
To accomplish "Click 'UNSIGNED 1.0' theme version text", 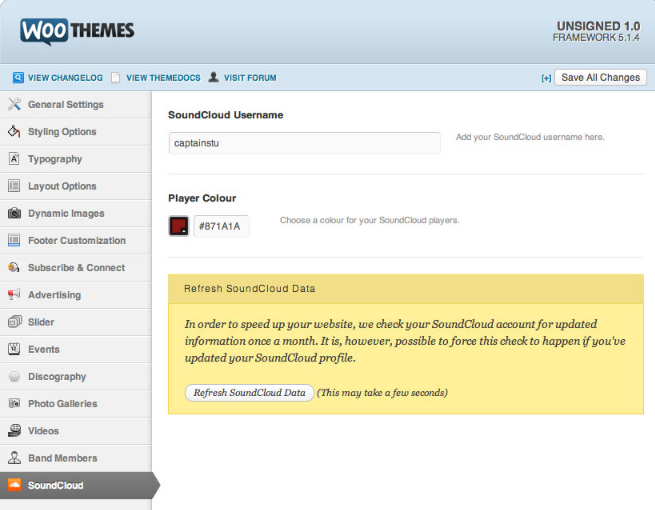I will tap(598, 26).
